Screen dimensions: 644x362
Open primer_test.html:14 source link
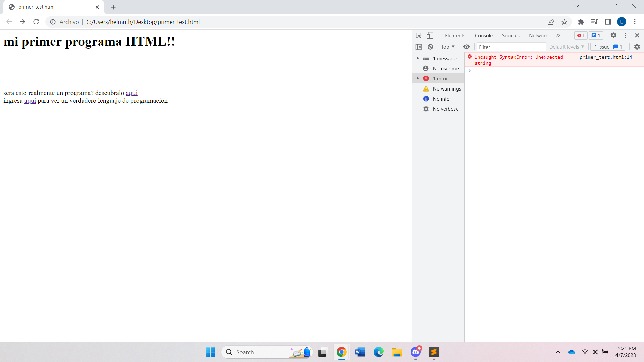pos(605,57)
